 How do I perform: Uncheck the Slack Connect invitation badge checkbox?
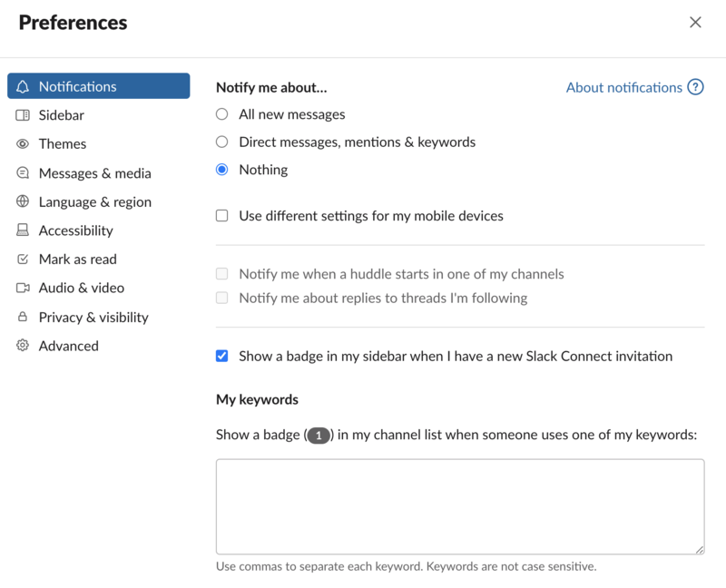coord(221,357)
